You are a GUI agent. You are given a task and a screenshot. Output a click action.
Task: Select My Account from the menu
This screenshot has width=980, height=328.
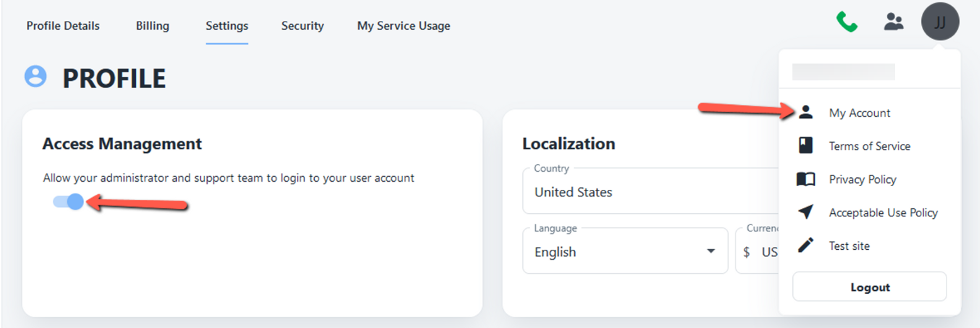[x=859, y=113]
